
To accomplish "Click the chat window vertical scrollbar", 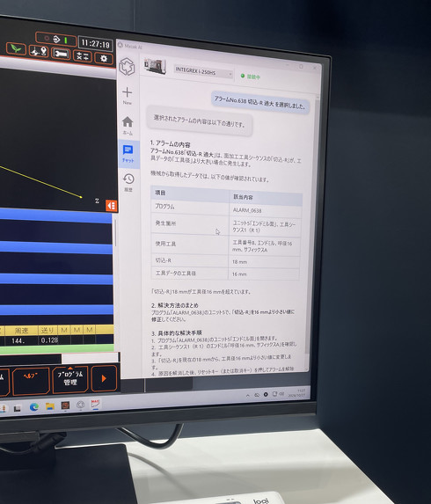I will tap(313, 225).
